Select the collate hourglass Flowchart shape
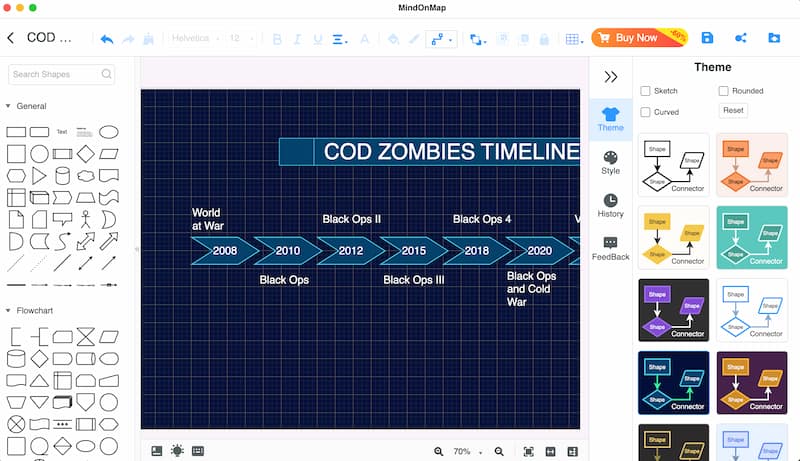 point(86,337)
